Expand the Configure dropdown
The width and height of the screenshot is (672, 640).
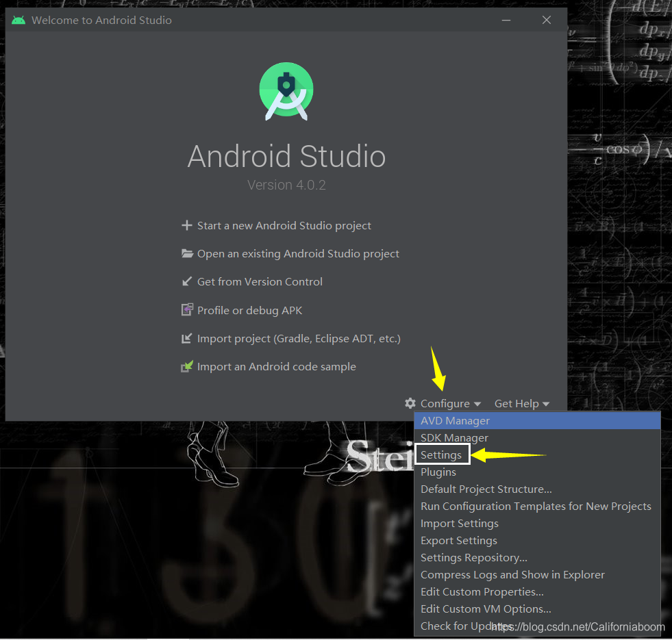tap(450, 404)
